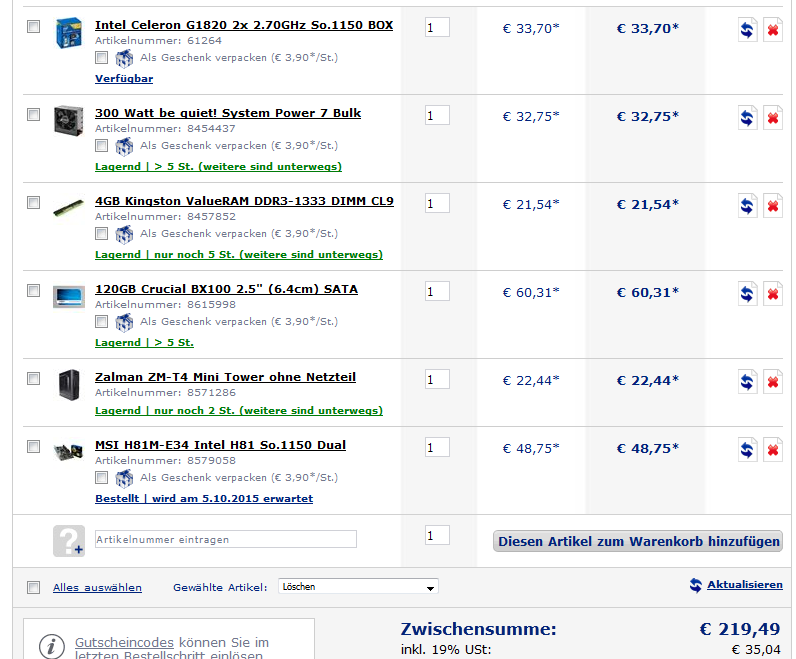Open 300 Watt be quiet! System Power link

228,113
